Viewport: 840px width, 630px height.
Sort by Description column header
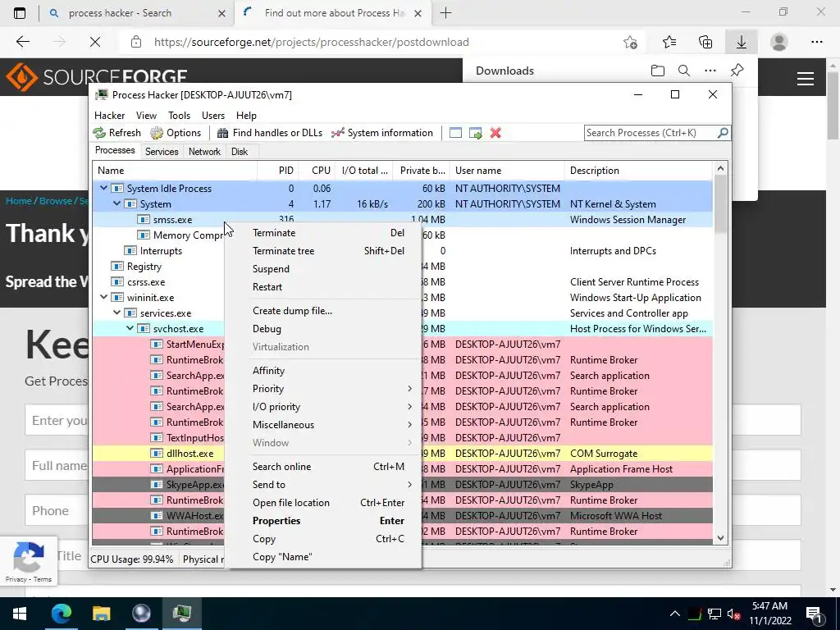638,171
